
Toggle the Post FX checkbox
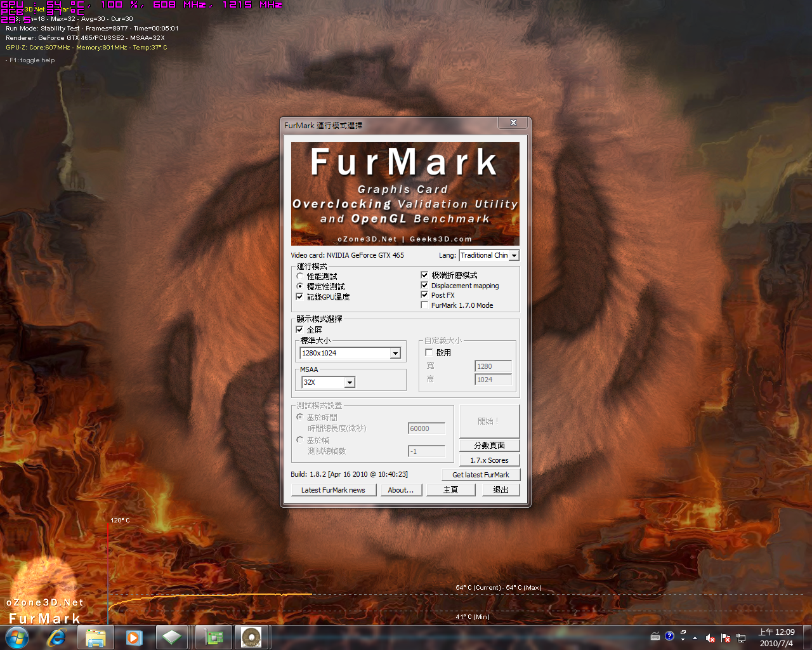click(424, 295)
